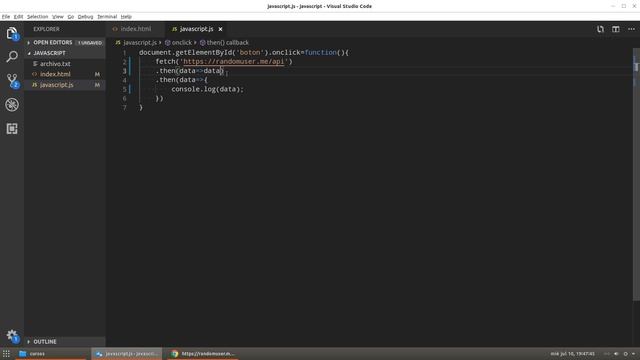Viewport: 640px width, 360px height.
Task: Open the editor More Actions menu
Action: tap(631, 29)
